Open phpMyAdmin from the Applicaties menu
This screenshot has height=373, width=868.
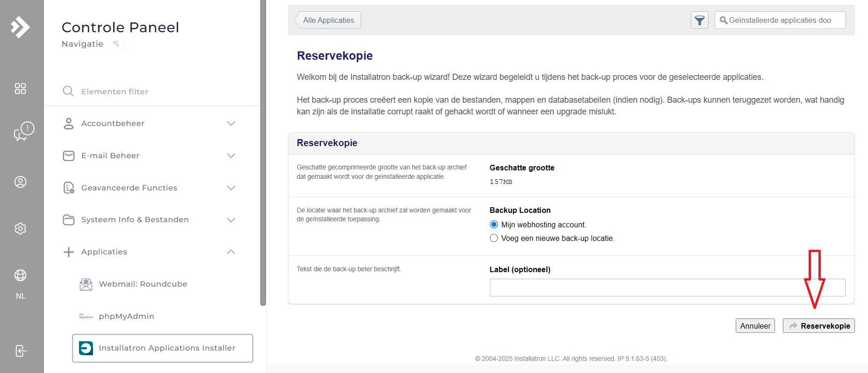[126, 316]
